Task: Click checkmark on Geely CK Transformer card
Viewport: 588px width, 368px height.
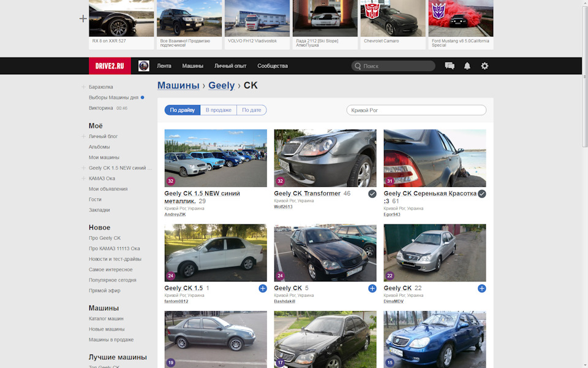Action: tap(372, 194)
